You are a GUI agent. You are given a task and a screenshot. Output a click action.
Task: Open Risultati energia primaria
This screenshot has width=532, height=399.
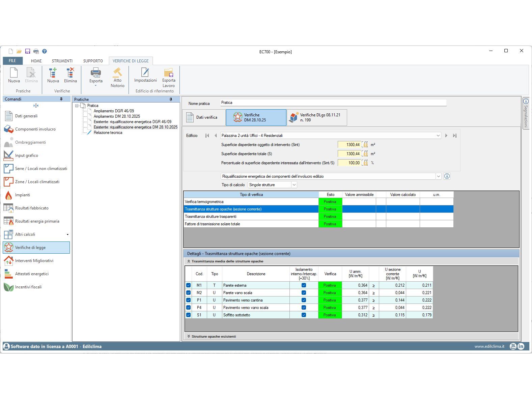pyautogui.click(x=36, y=221)
